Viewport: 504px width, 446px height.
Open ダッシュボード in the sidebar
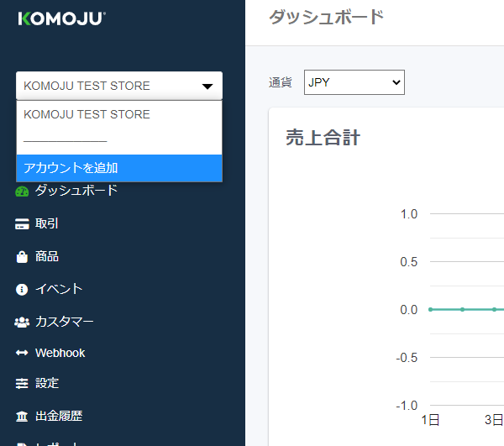click(76, 191)
